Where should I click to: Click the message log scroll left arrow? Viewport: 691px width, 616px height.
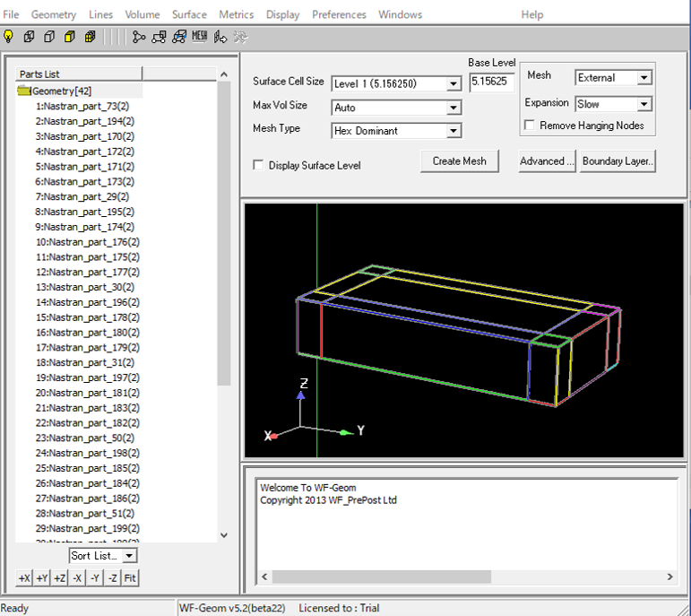(264, 577)
